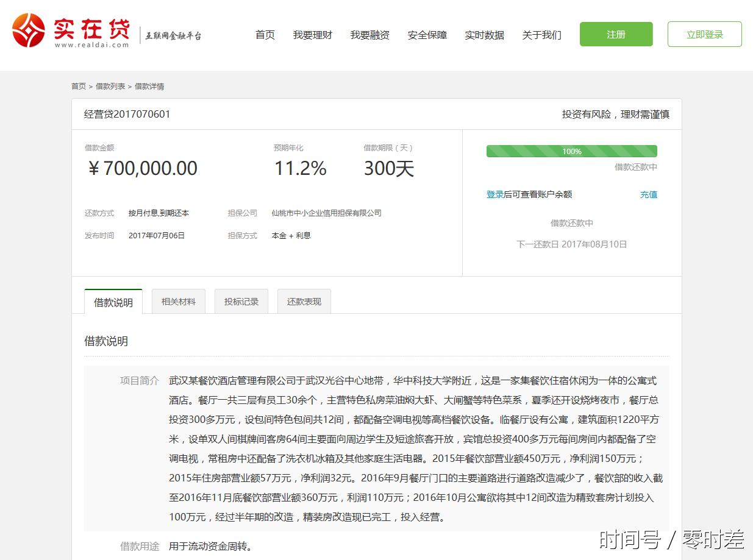Open the 安全保障 page
Screen dimensions: 753x560
click(427, 35)
